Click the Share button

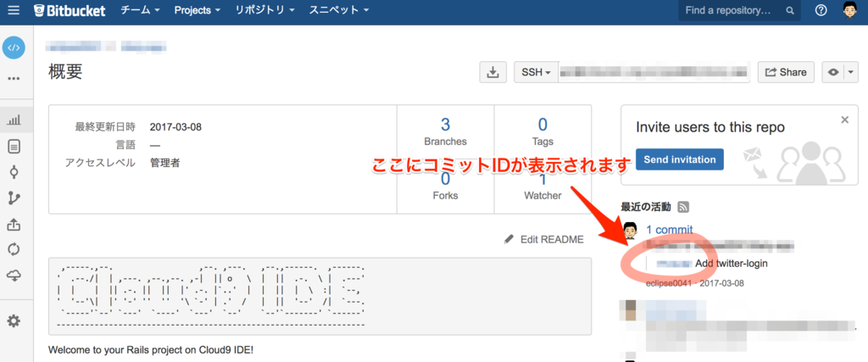[x=786, y=73]
